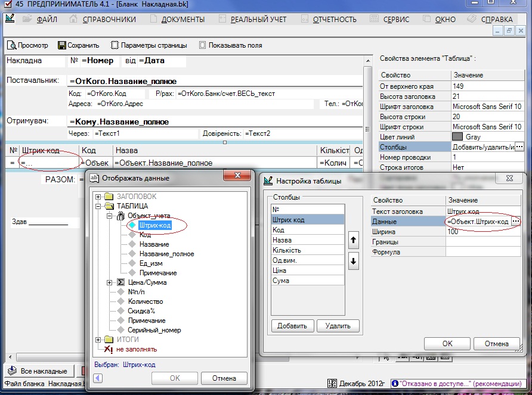
Task: Click the Текст заголовка value field
Action: [483, 212]
